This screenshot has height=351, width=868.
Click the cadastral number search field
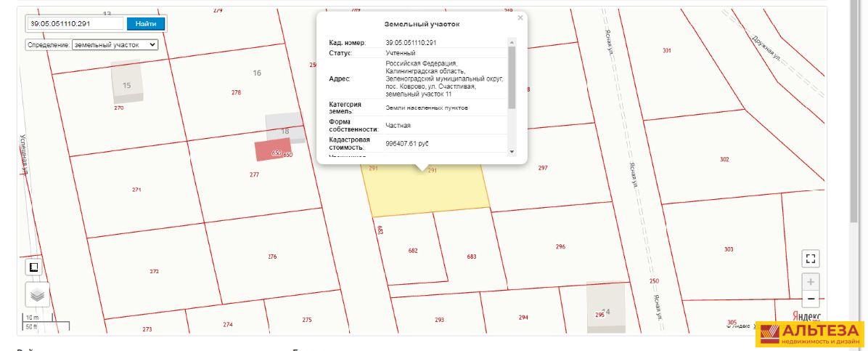[x=76, y=23]
